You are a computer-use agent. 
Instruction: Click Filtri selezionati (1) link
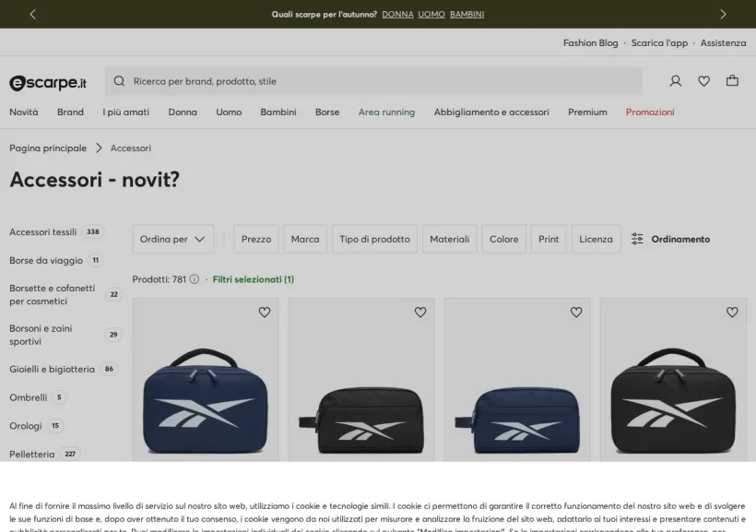[254, 279]
